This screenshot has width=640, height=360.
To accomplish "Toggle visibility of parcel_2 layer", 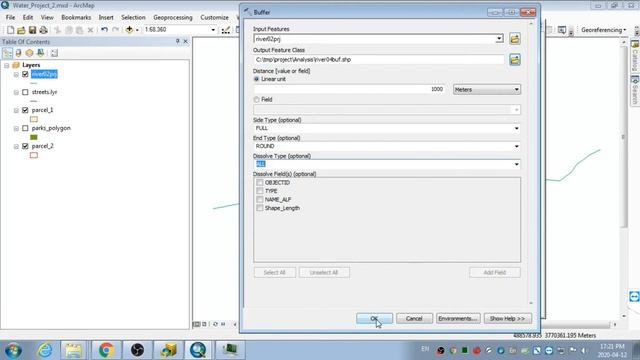I will (x=25, y=146).
